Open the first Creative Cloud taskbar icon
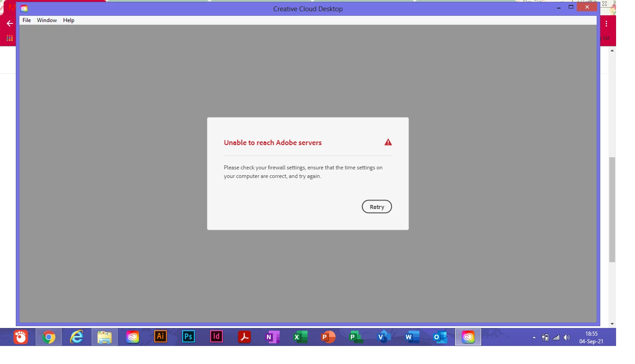The height and width of the screenshot is (364, 635). [x=133, y=337]
